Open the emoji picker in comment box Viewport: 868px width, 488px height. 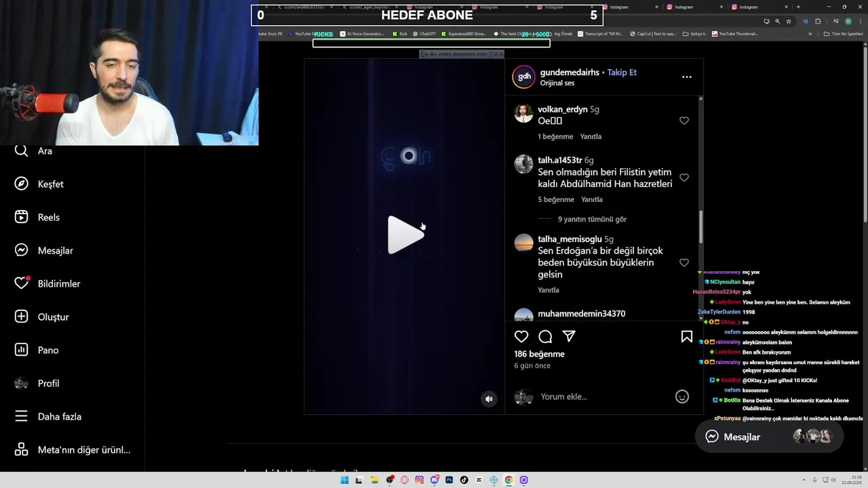(682, 397)
